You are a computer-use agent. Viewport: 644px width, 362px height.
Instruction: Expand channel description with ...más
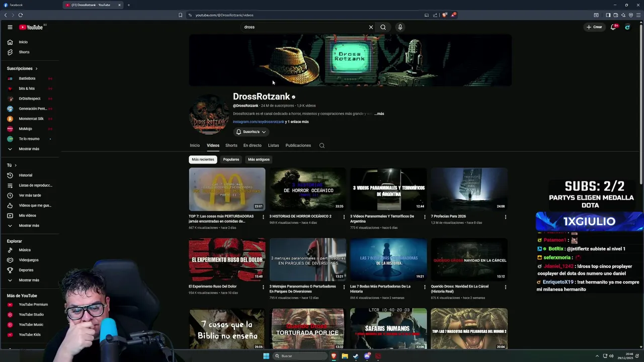(x=379, y=114)
